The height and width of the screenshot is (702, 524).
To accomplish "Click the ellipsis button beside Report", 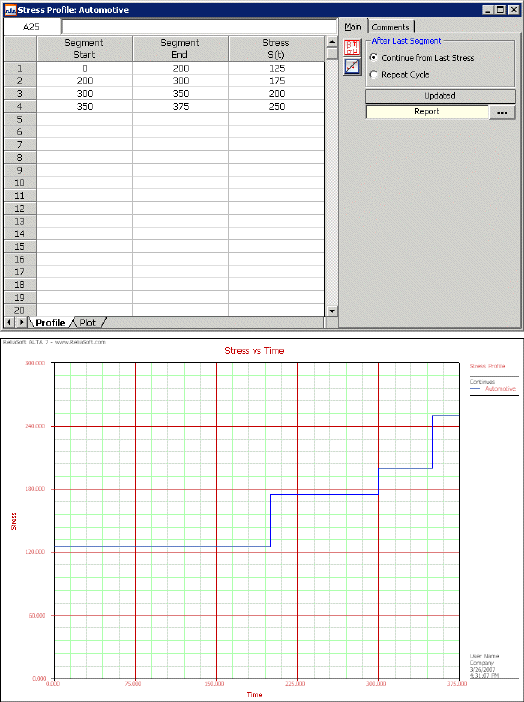I will point(502,112).
